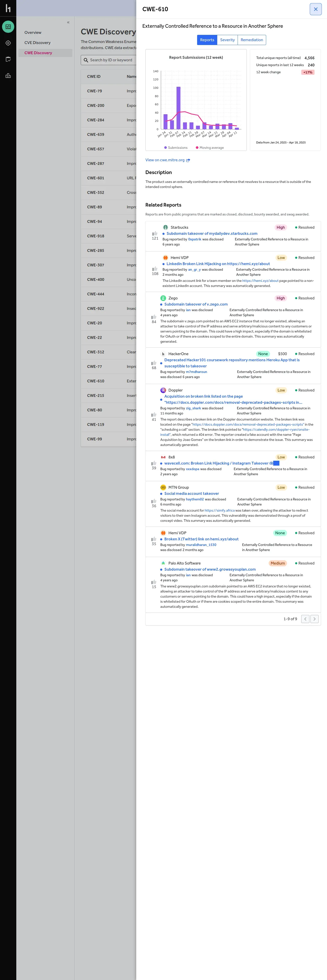Click the Palo Alto Software logo
Screen dimensions: 327x980
point(163,564)
